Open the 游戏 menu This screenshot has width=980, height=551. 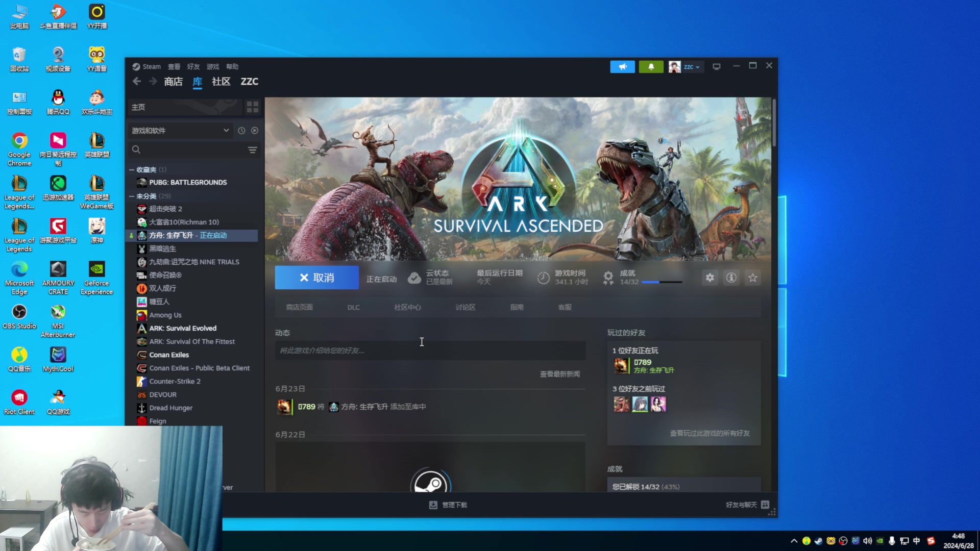pyautogui.click(x=213, y=67)
